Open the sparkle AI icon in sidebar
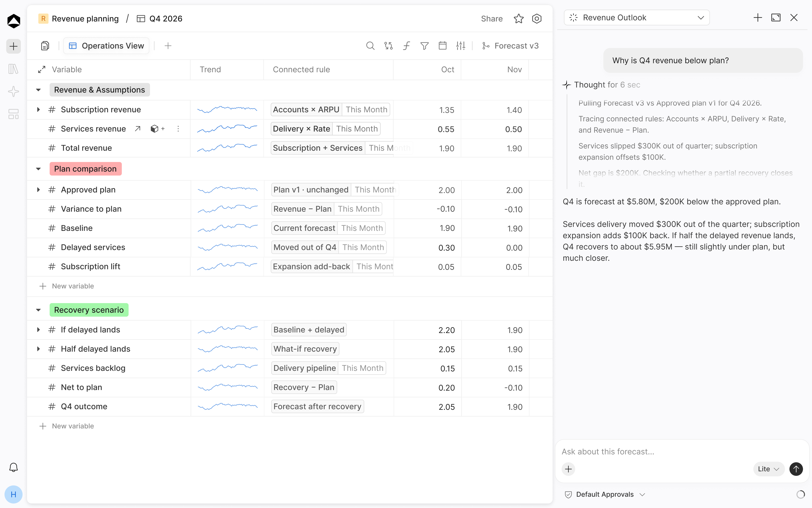The image size is (812, 508). [13, 91]
